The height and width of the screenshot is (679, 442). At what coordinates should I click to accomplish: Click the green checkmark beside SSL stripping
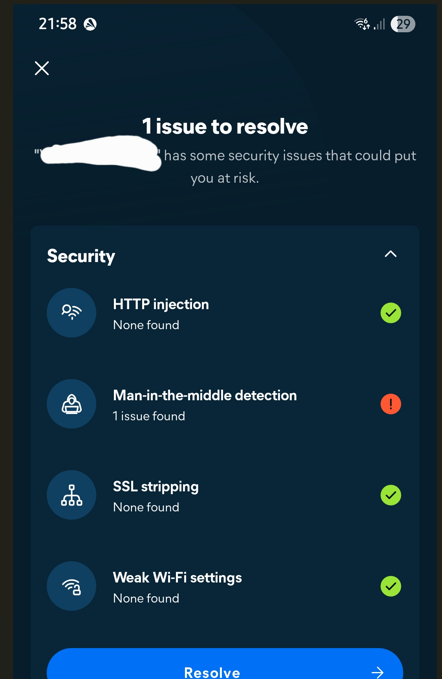coord(390,495)
